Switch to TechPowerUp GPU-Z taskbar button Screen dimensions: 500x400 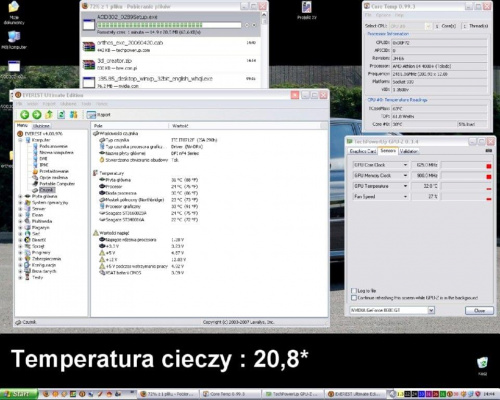pyautogui.click(x=292, y=394)
